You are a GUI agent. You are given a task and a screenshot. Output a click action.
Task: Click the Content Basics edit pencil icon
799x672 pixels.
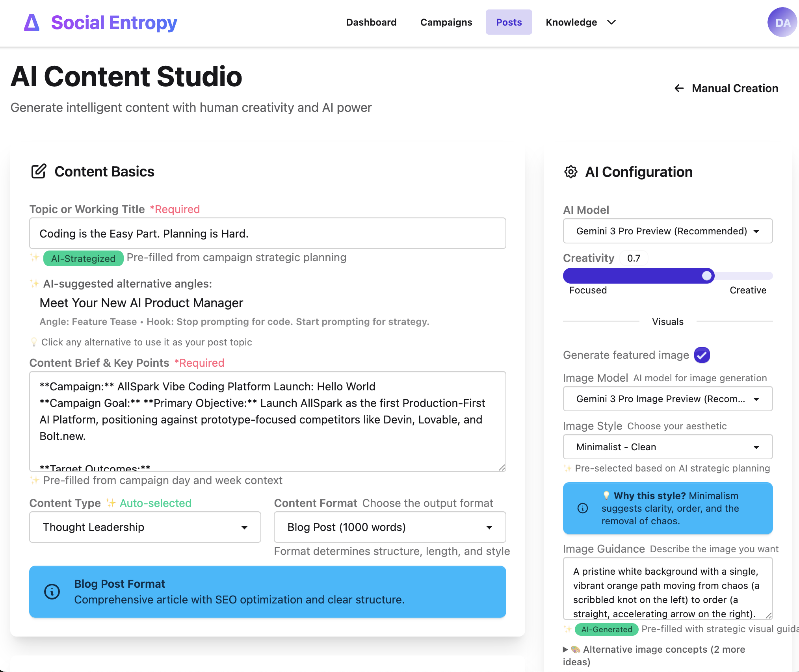click(39, 171)
